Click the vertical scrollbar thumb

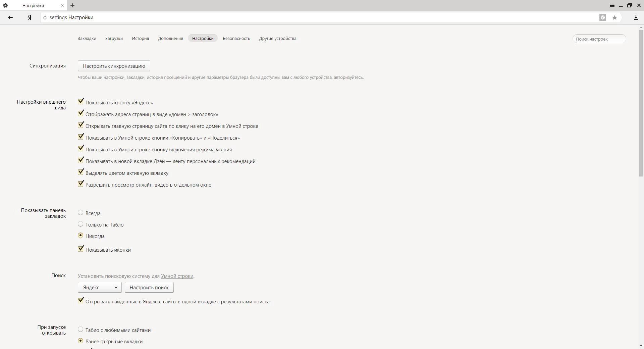(x=641, y=103)
